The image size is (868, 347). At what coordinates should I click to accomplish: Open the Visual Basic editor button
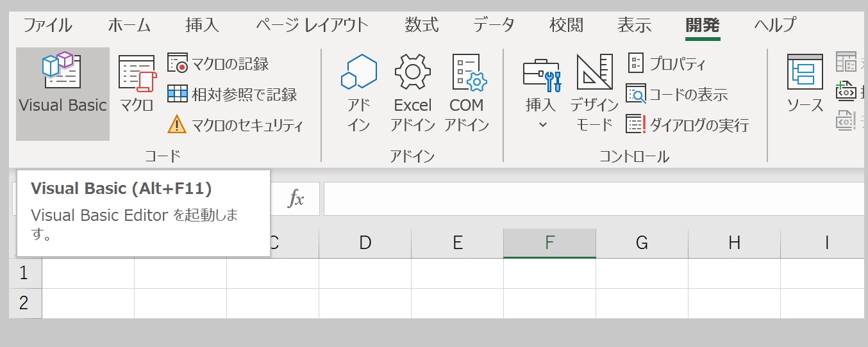coord(63,94)
